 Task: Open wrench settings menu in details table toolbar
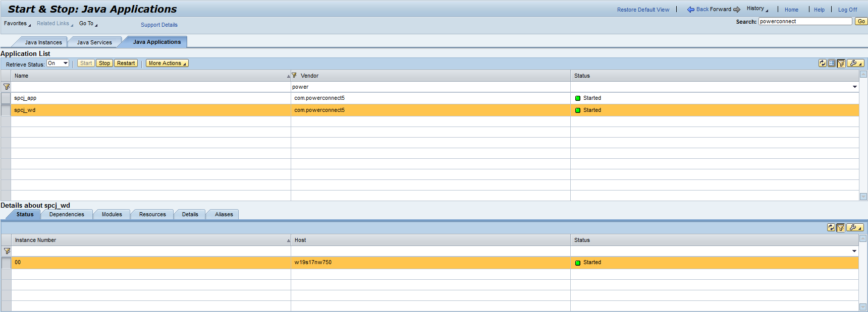tap(855, 227)
